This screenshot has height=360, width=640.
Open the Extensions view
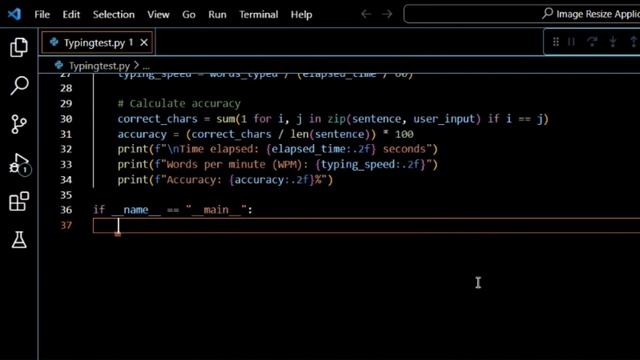(19, 202)
